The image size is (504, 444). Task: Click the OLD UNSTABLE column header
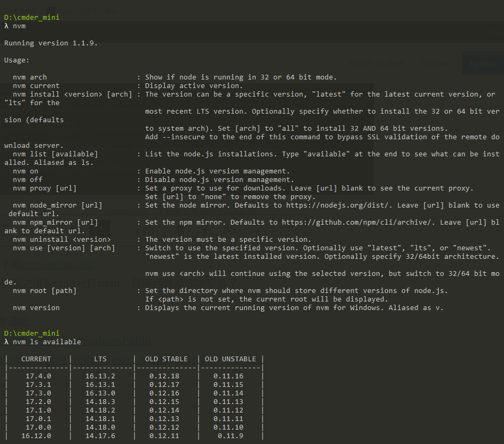(x=230, y=359)
